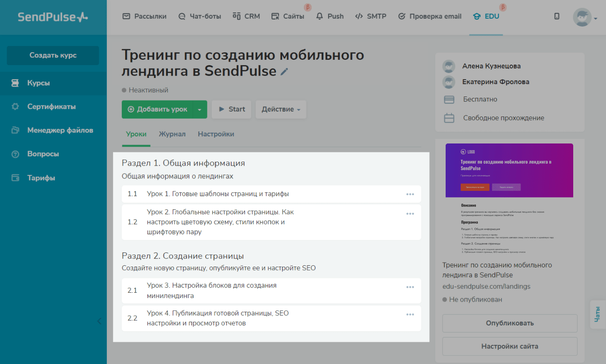The height and width of the screenshot is (364, 606).
Task: Open the three-dots menu for Урок 4
Action: pyautogui.click(x=410, y=314)
